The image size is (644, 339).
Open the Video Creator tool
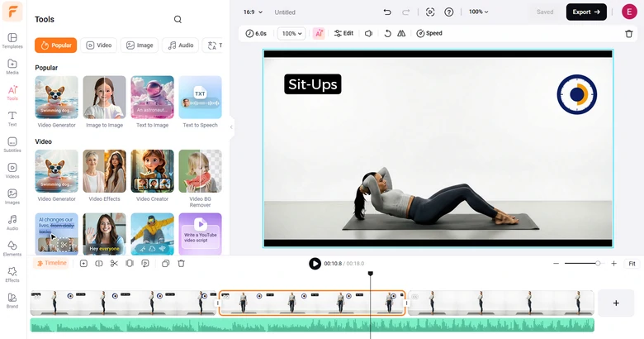(153, 175)
